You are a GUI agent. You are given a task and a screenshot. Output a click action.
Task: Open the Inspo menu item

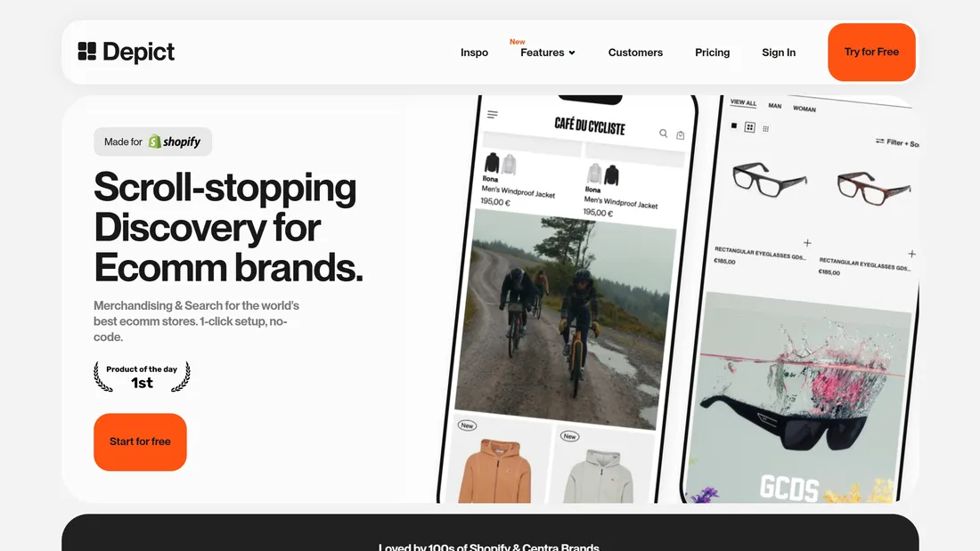(474, 53)
